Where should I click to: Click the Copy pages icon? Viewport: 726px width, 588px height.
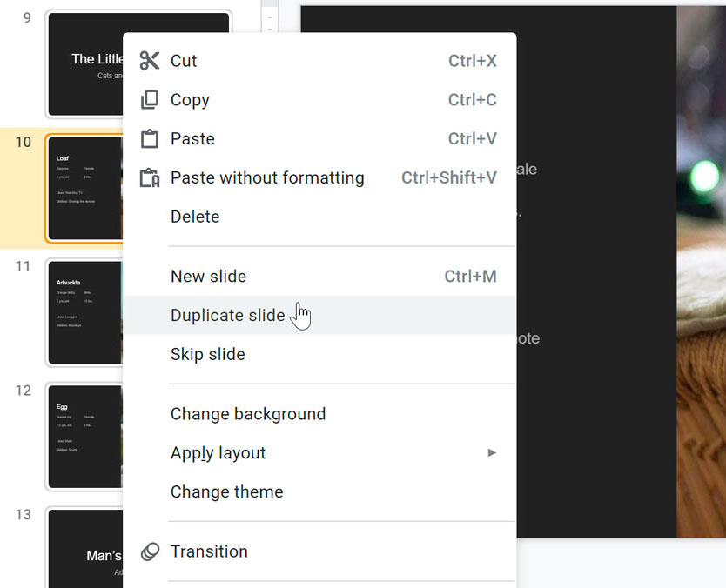[x=150, y=99]
